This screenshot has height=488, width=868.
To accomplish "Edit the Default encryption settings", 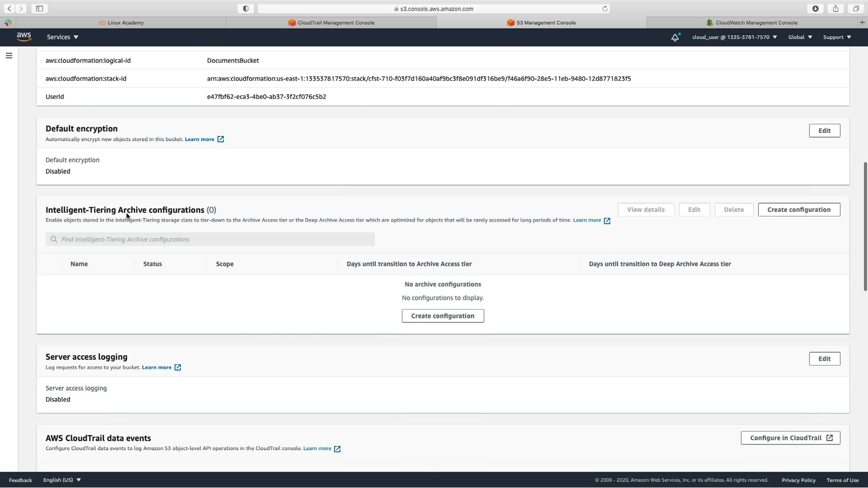I will (x=824, y=131).
